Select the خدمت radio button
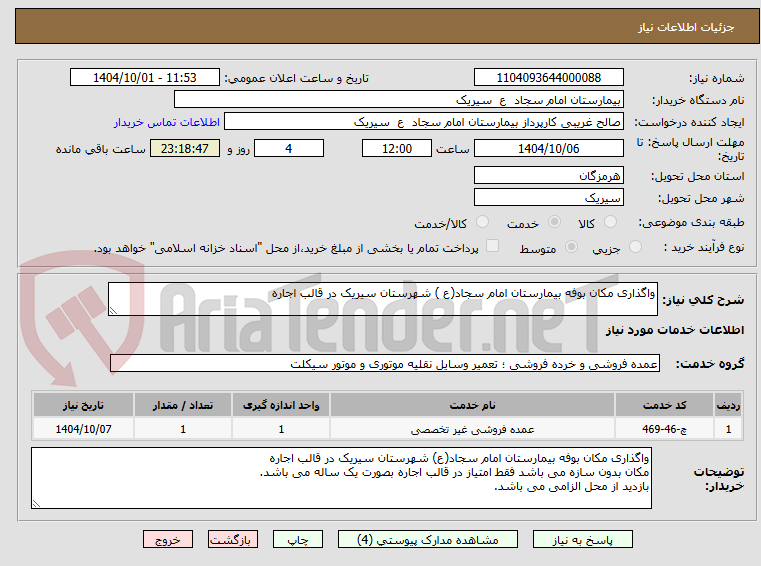 [554, 222]
